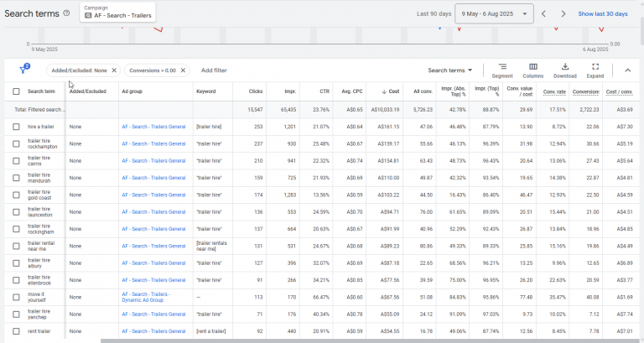Screen dimensions: 644x343
Task: Remove the Conversions > 0.00 filter
Action: point(183,70)
